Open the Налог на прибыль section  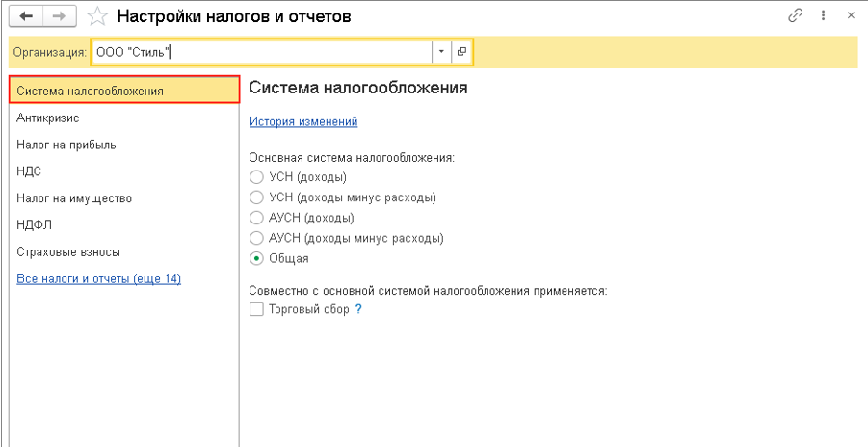pos(66,145)
